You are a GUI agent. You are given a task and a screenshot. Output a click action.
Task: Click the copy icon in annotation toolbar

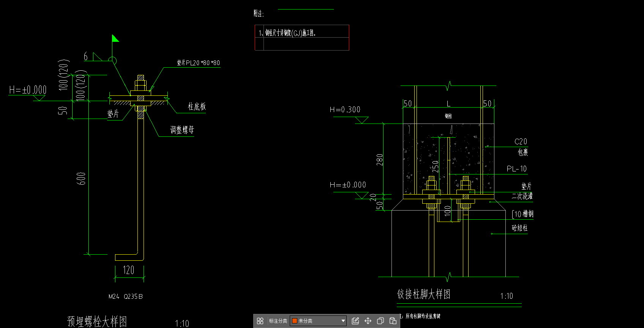point(380,321)
